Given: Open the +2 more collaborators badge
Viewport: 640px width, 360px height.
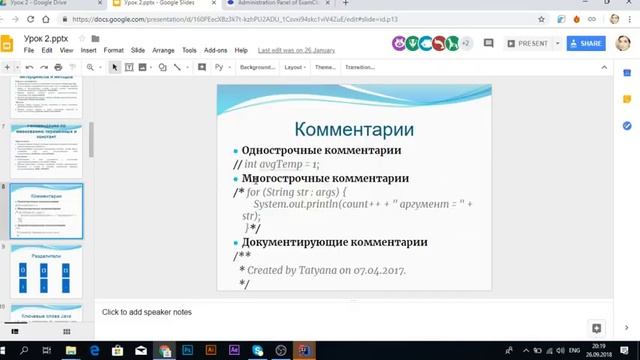Looking at the screenshot, I should click(466, 43).
